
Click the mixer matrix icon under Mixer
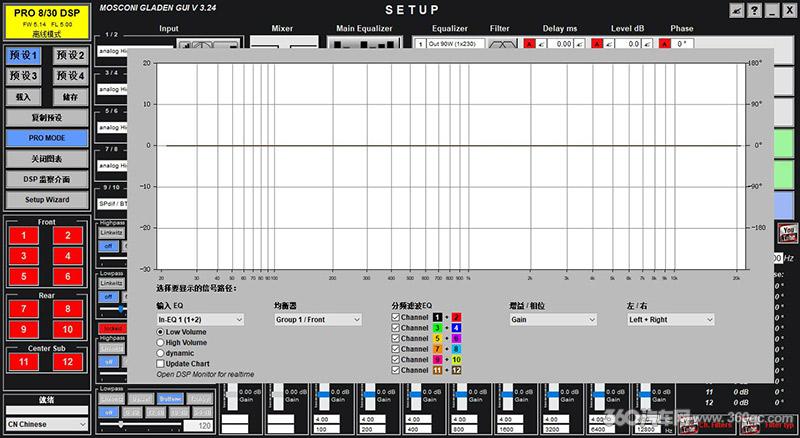tap(284, 43)
